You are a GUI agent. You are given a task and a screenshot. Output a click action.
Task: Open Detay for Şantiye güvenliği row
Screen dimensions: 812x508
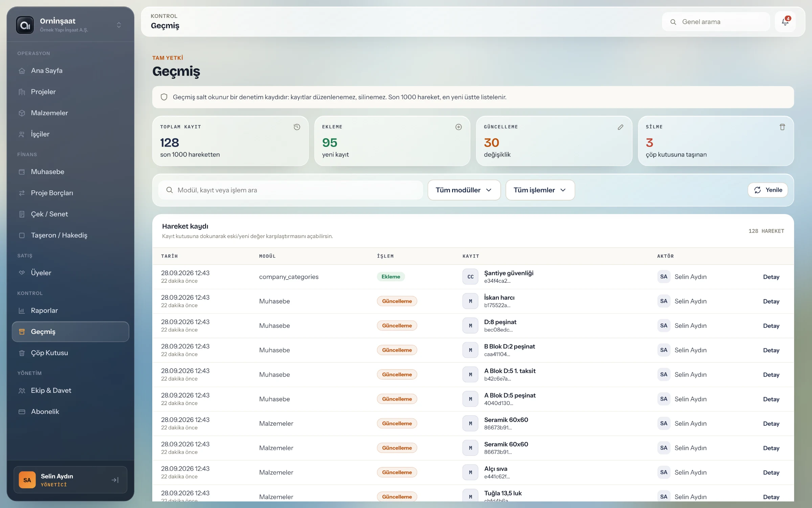click(771, 277)
